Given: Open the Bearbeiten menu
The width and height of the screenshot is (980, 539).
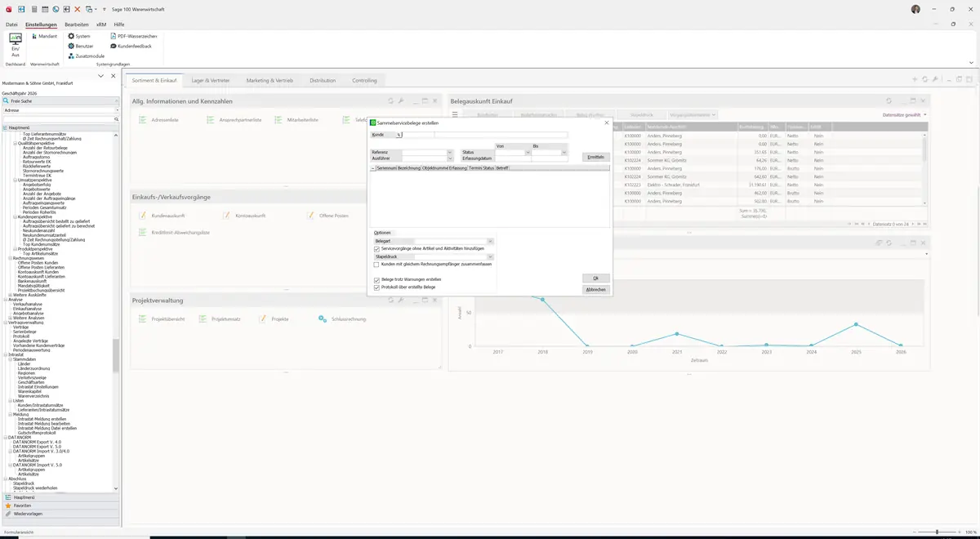Looking at the screenshot, I should 76,24.
